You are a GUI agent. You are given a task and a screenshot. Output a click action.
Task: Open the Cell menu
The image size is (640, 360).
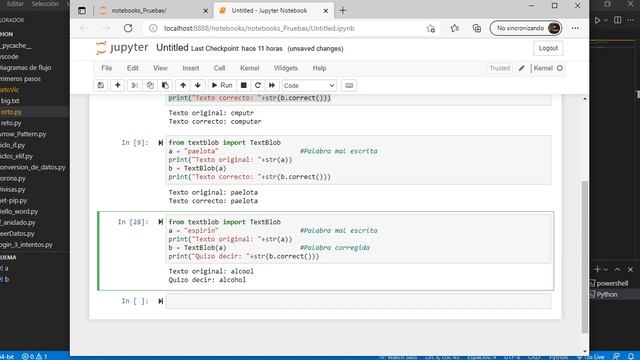click(220, 68)
